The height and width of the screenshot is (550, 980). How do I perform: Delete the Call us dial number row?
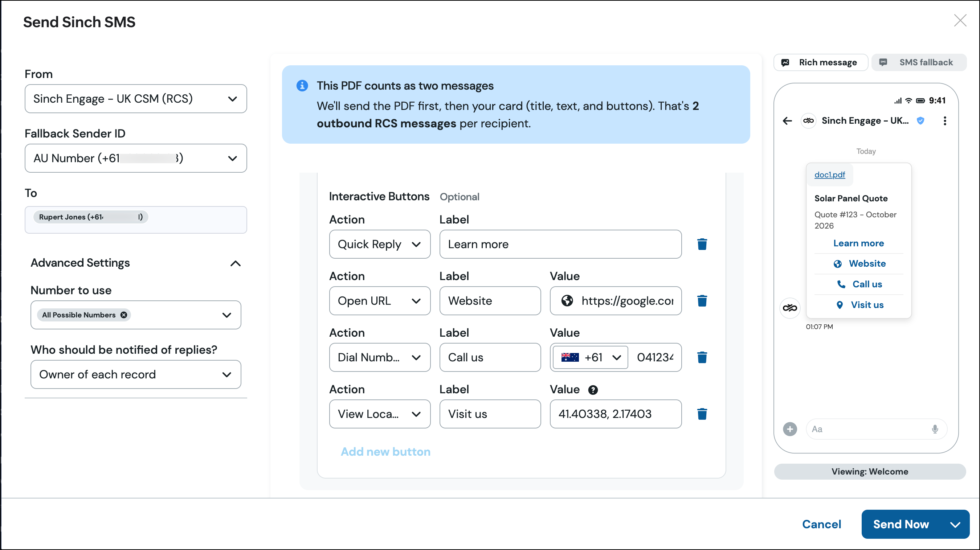(702, 357)
